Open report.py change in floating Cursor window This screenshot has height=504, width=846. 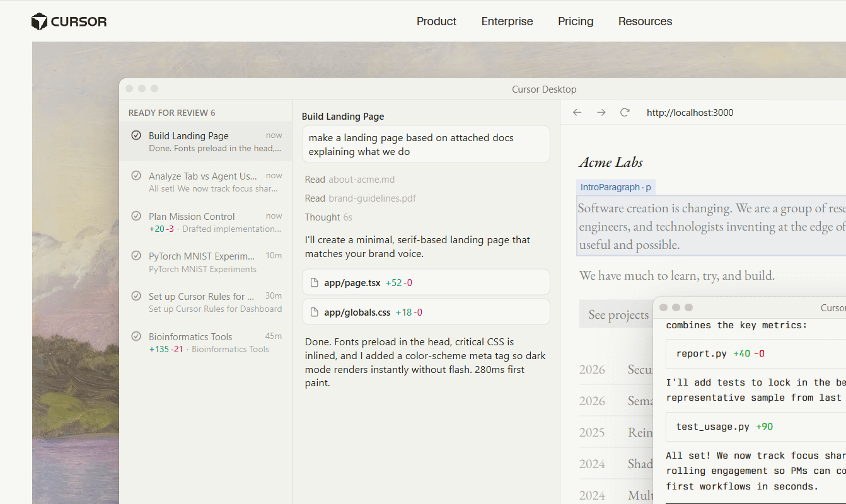(756, 353)
